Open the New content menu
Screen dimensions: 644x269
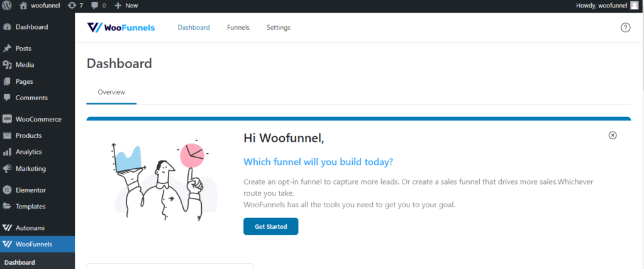pyautogui.click(x=126, y=5)
